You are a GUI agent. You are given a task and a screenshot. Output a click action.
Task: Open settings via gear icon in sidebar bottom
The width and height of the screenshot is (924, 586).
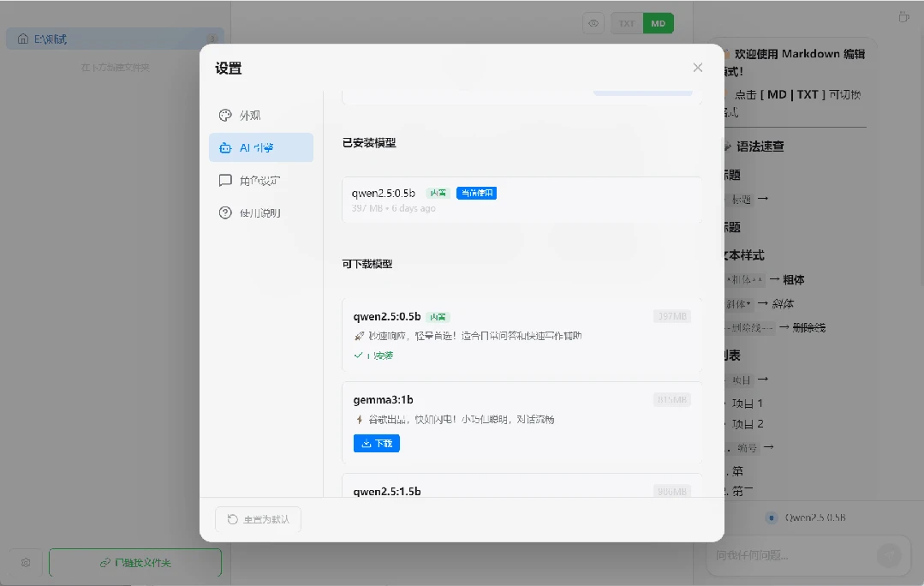26,562
